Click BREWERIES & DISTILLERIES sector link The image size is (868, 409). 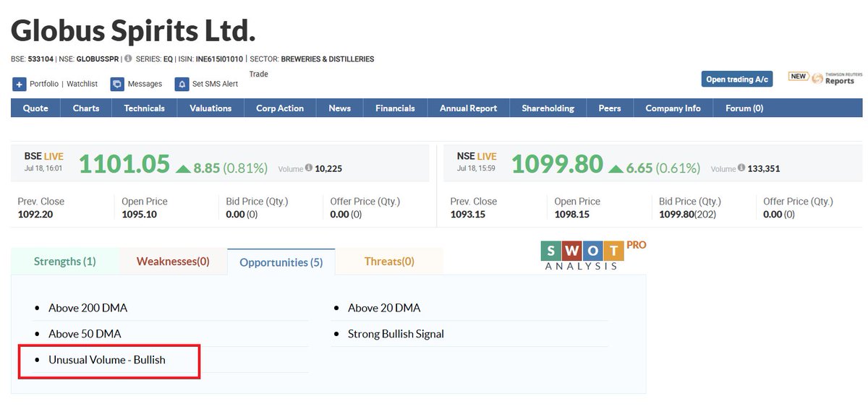327,59
